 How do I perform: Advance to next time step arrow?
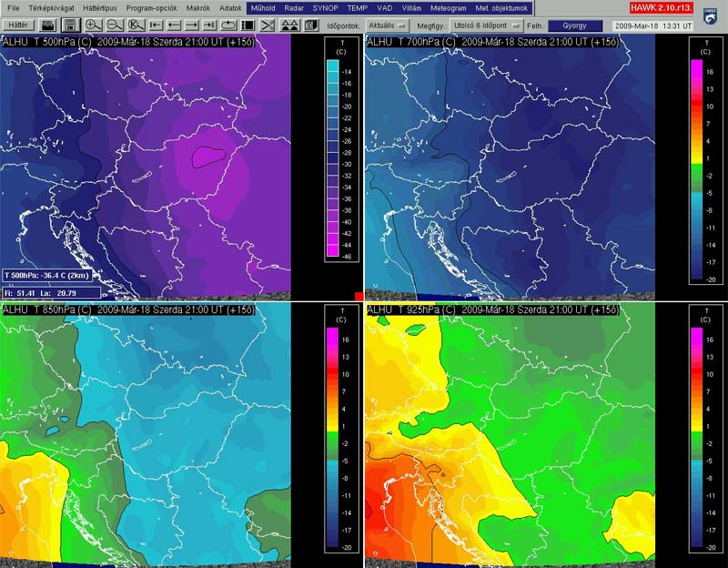click(192, 25)
